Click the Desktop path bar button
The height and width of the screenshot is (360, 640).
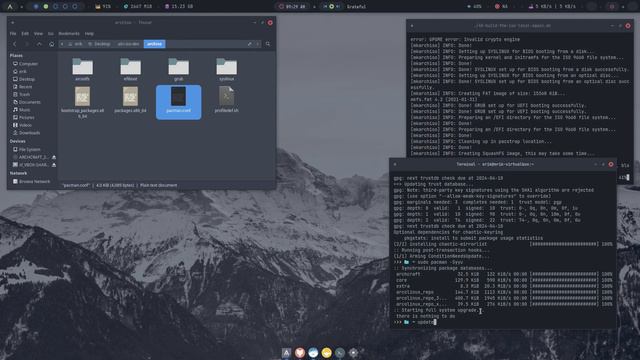[99, 44]
